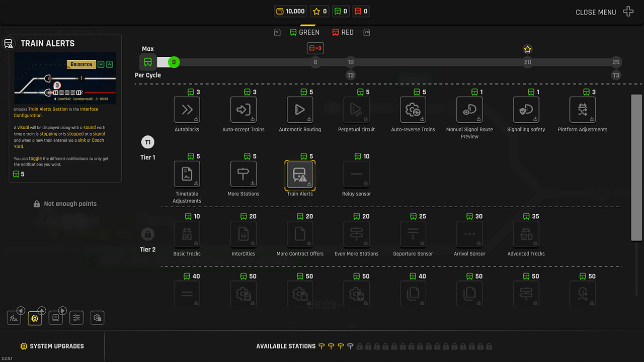This screenshot has height=362, width=644.
Task: Click the CLOSE MENU button
Action: 596,12
